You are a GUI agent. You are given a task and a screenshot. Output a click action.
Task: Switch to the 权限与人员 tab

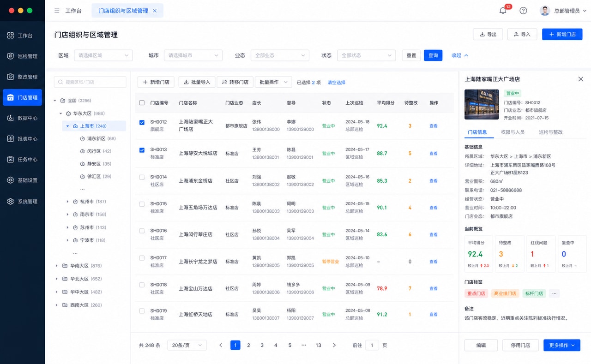tap(513, 132)
